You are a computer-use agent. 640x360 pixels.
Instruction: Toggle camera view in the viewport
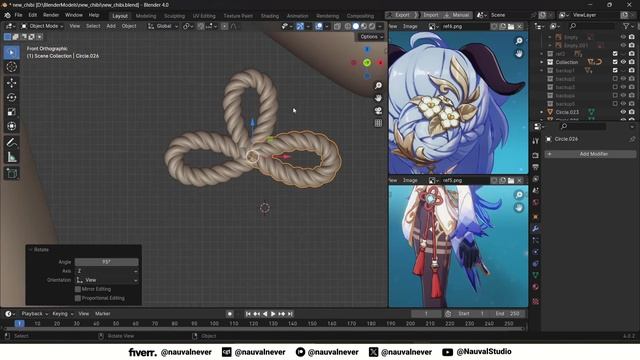[x=378, y=111]
